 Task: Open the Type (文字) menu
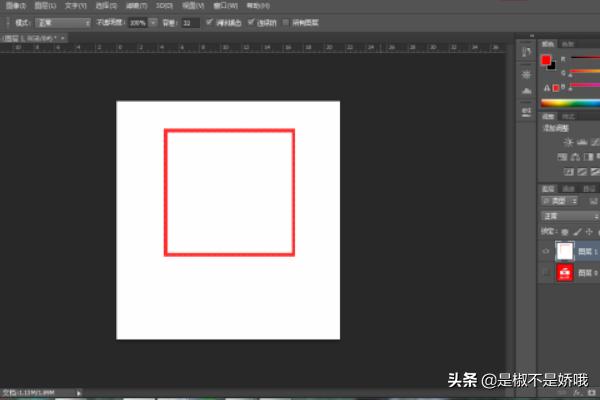pyautogui.click(x=76, y=6)
